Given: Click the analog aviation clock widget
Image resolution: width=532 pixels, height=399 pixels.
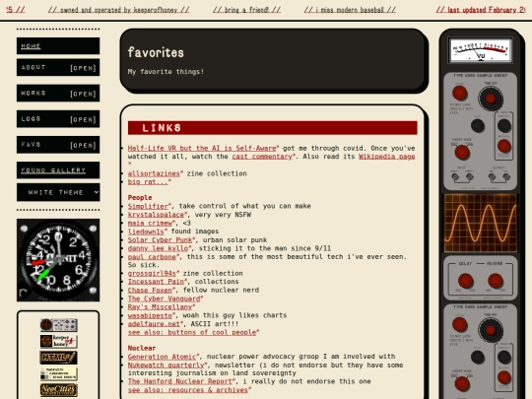Looking at the screenshot, I should pos(58,260).
